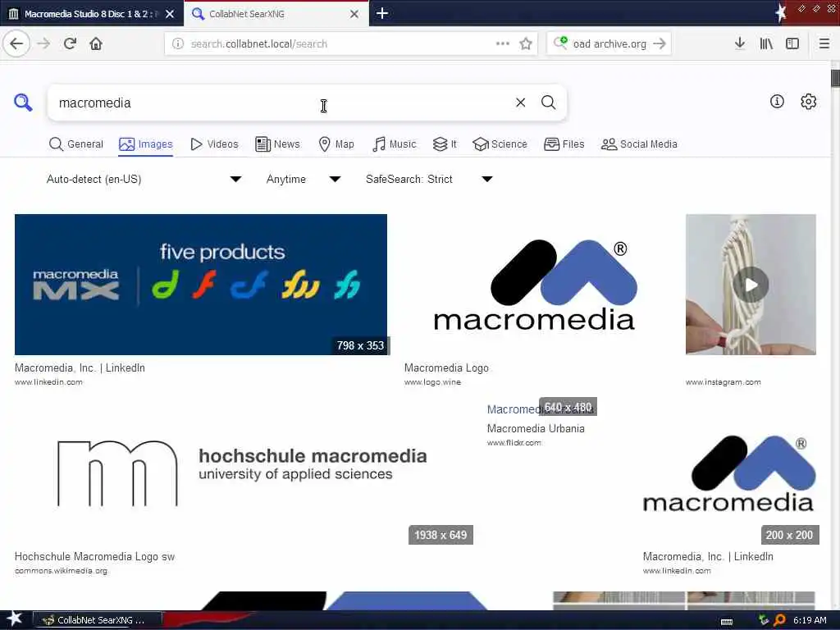Open the Social Media tab
This screenshot has width=840, height=630.
[639, 144]
